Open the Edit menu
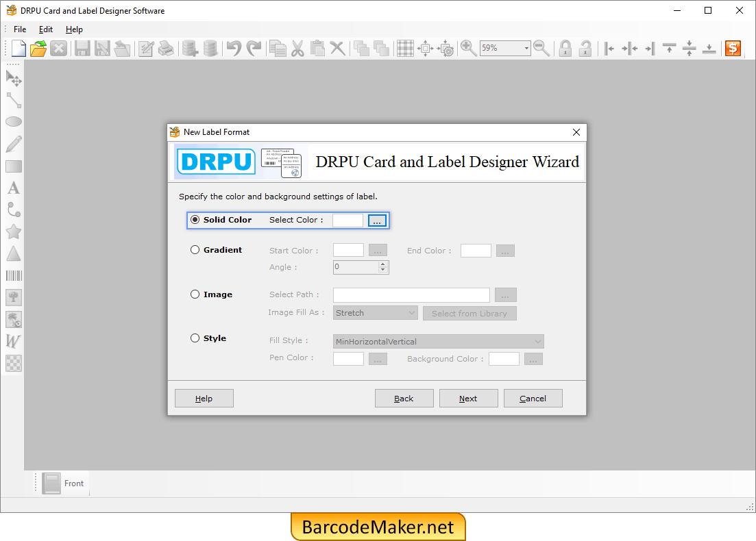 [x=46, y=29]
